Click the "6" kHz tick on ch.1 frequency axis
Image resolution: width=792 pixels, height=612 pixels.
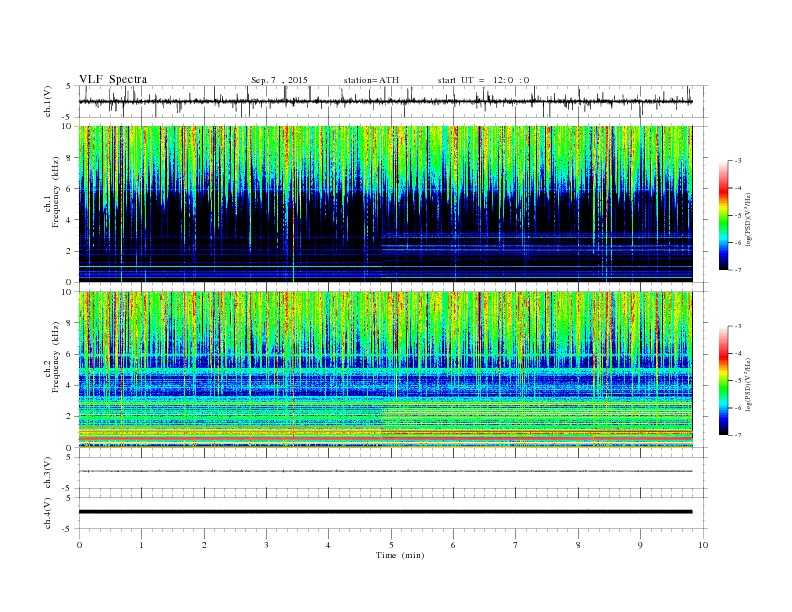click(70, 189)
